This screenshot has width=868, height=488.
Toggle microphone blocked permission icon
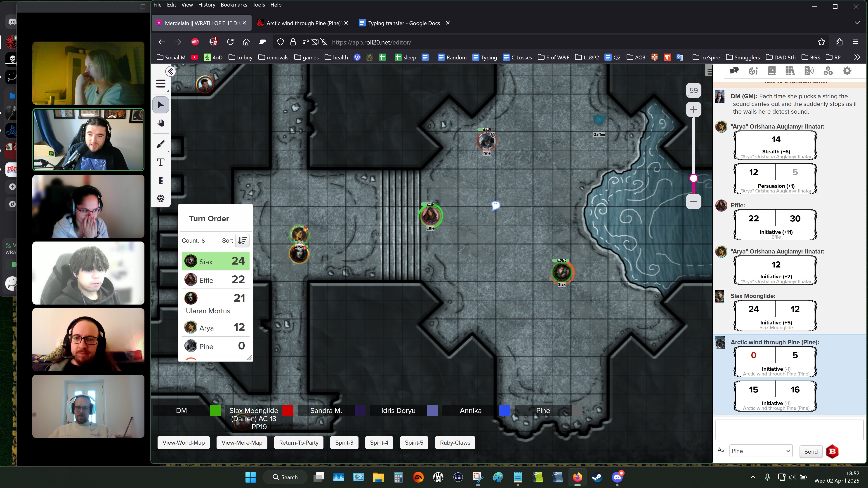click(x=324, y=42)
